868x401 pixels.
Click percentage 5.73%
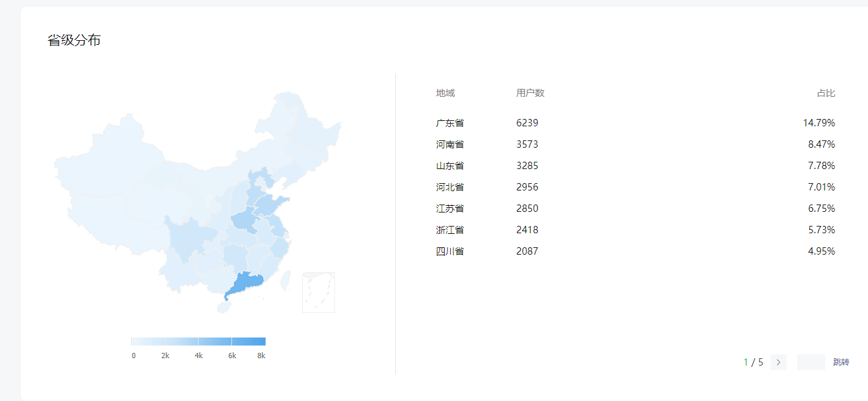click(822, 230)
